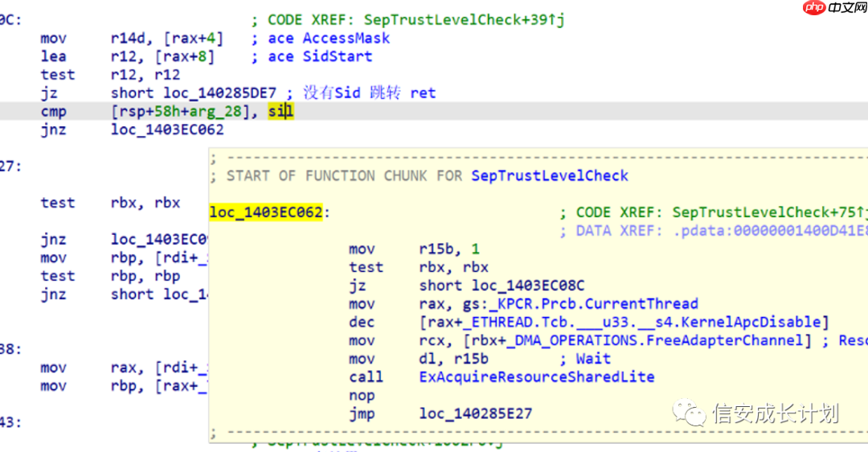The image size is (868, 452).
Task: Select the 'ace AccessMask' comment
Action: coord(329,39)
